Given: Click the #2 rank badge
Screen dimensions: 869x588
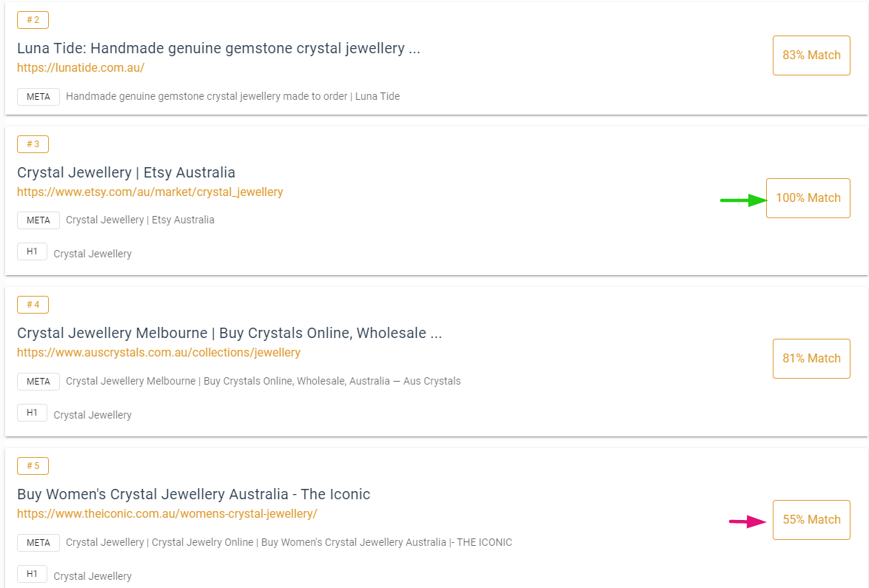Looking at the screenshot, I should 33,20.
